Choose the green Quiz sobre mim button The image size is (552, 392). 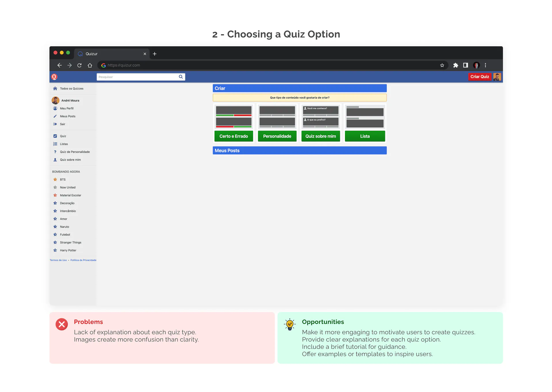(x=321, y=136)
